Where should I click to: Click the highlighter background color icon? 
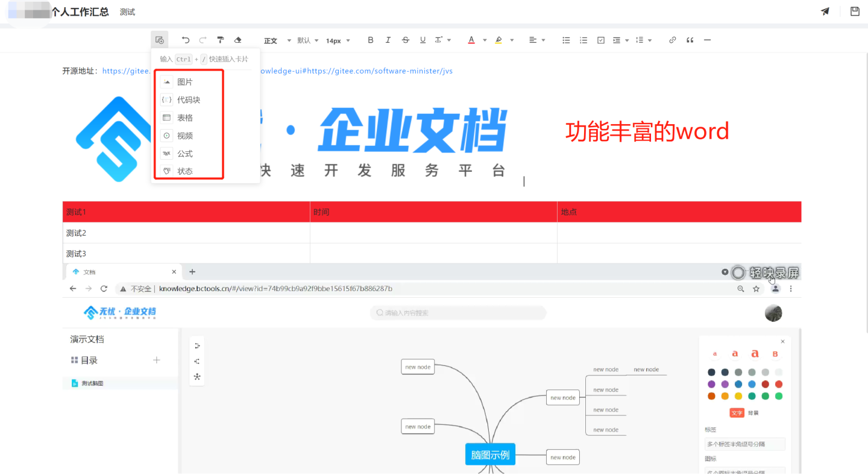click(x=498, y=40)
